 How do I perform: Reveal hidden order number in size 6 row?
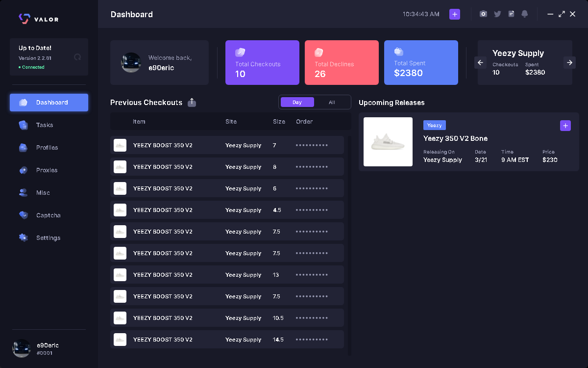click(312, 188)
